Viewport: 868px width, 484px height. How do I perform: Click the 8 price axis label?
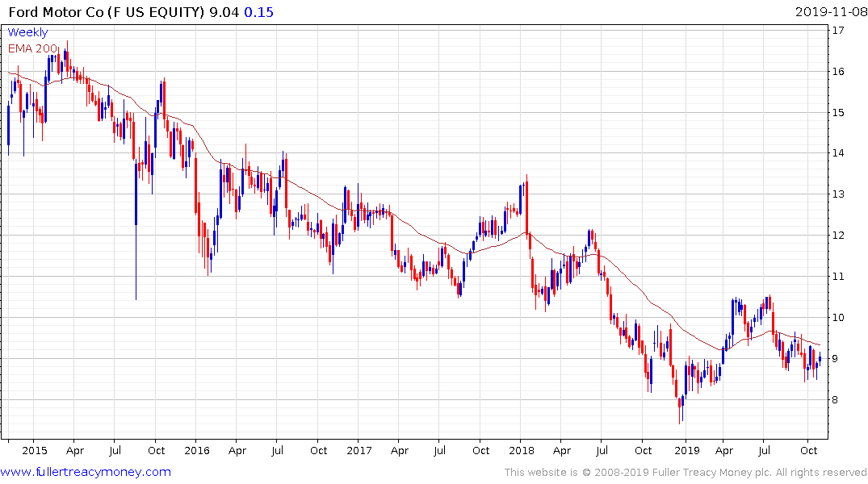click(836, 400)
